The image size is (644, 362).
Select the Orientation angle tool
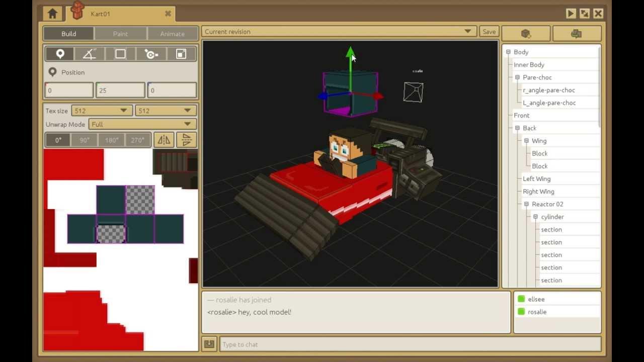click(90, 54)
